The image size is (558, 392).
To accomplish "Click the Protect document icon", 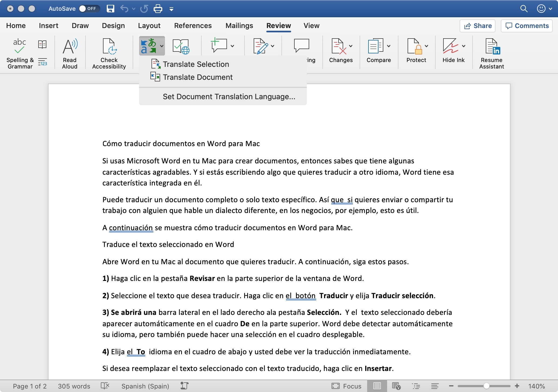I will tap(415, 46).
